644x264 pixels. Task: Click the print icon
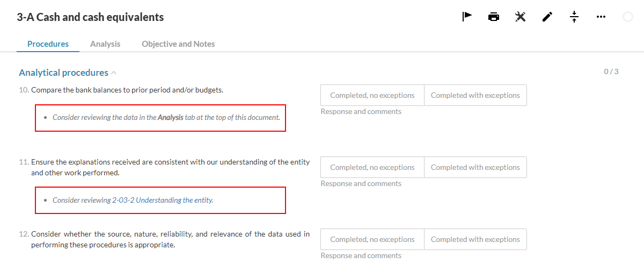tap(494, 17)
